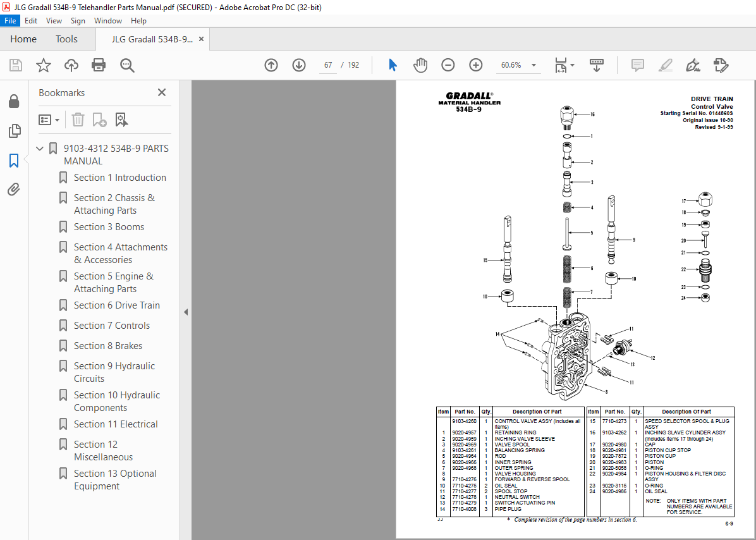This screenshot has height=540, width=756.
Task: Select the pointer selection tool
Action: 393,64
